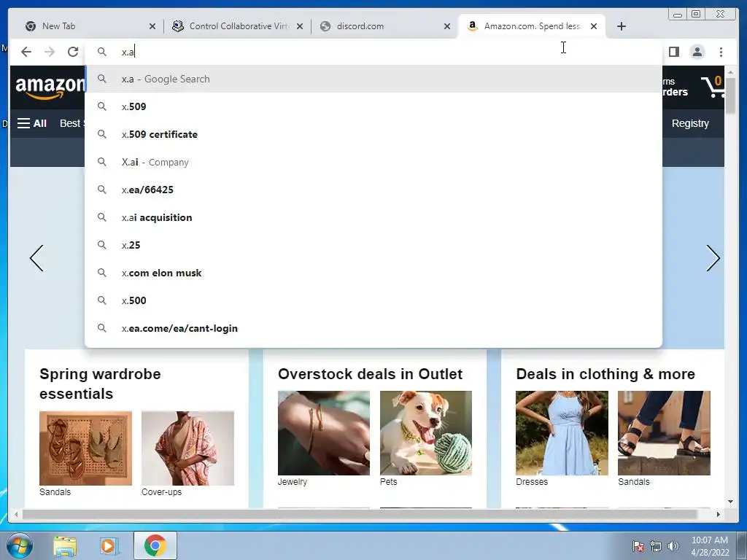This screenshot has width=747, height=560.
Task: Open the Registry link in Amazon nav
Action: 690,123
